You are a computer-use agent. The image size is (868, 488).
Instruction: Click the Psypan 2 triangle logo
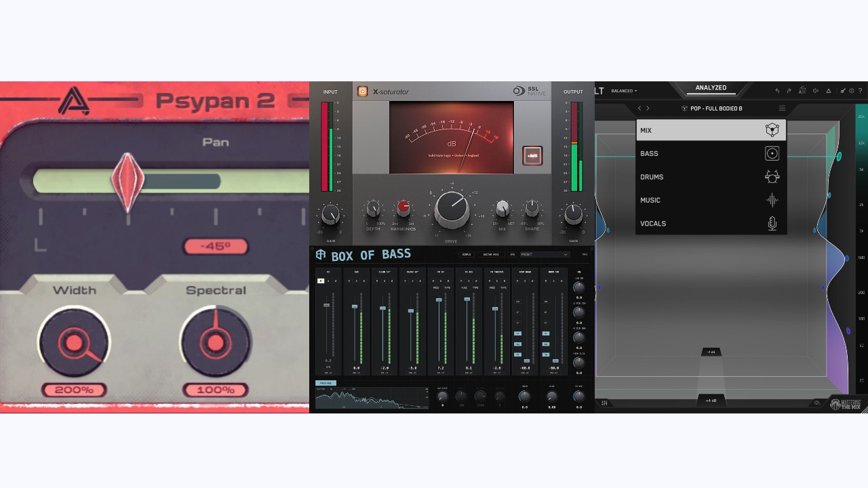(74, 101)
